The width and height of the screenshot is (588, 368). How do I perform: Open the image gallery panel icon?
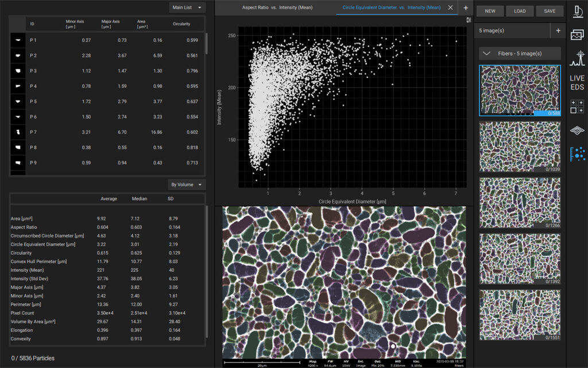pyautogui.click(x=577, y=34)
